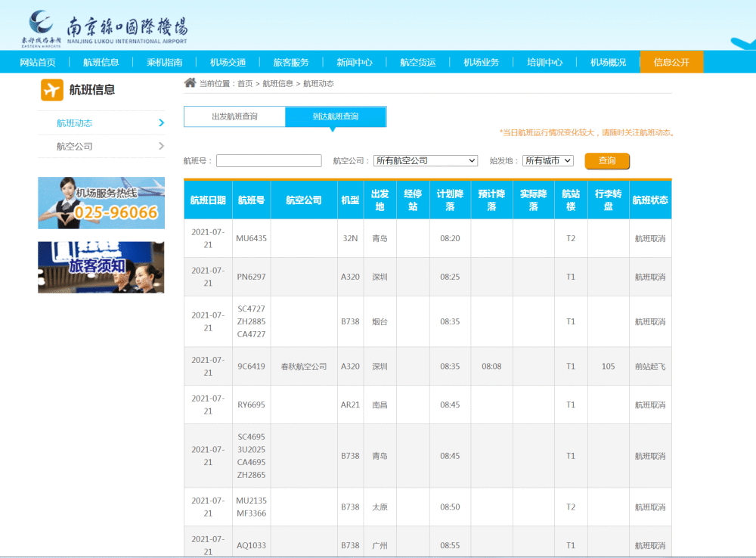Open the 旅客须知 banner image
This screenshot has height=558, width=756.
[x=101, y=267]
